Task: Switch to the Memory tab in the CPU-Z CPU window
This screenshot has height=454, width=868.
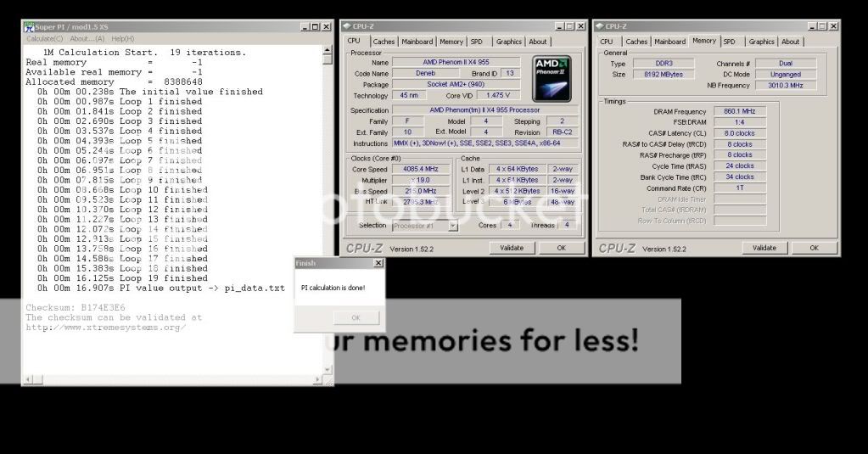Action: tap(451, 42)
